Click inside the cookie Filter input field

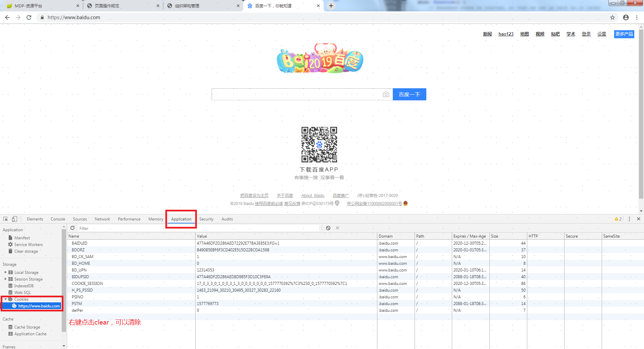click(168, 228)
